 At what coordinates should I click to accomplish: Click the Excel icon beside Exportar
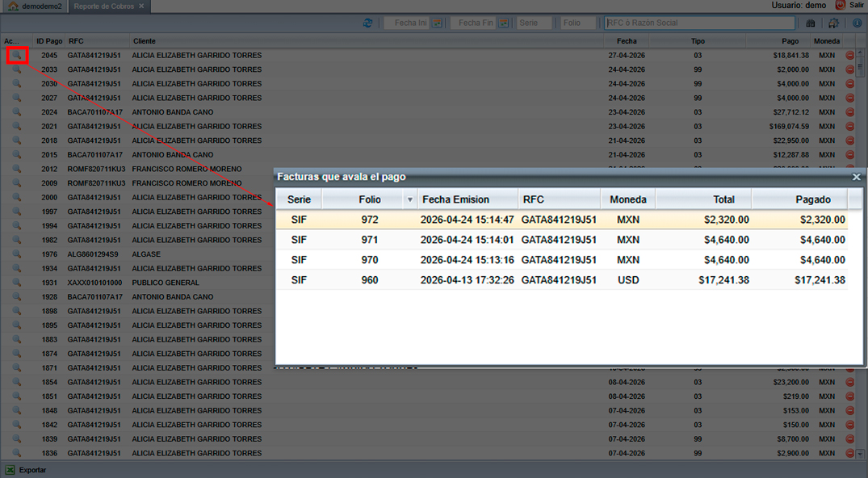pyautogui.click(x=10, y=470)
